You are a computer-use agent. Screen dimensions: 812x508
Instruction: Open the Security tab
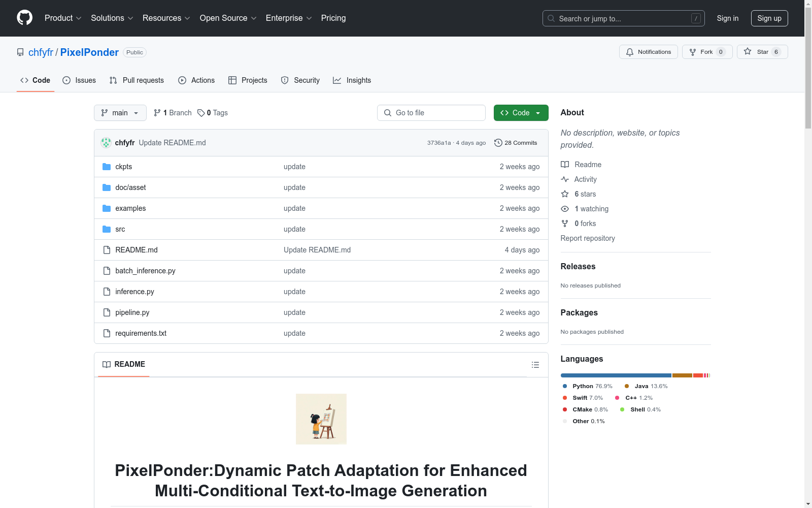click(x=300, y=80)
